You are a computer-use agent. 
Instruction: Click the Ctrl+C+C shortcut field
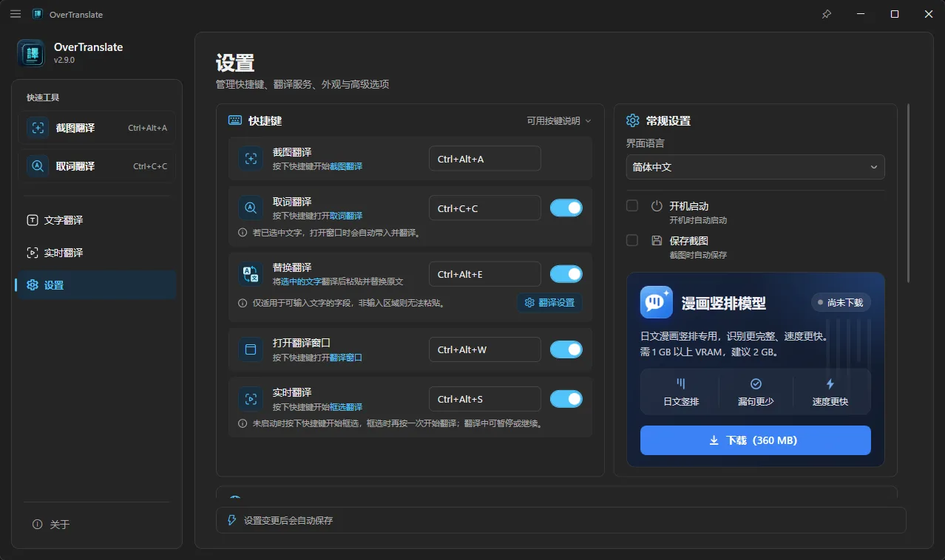[485, 208]
